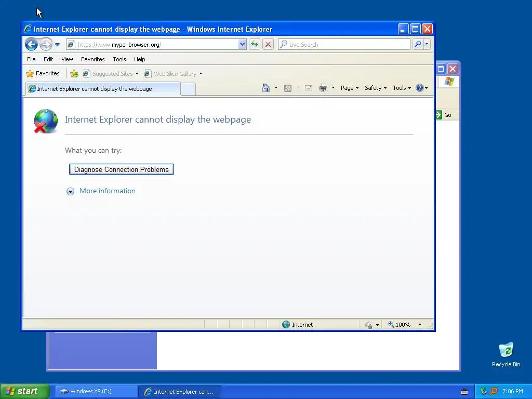Open Suggested Sites link

pyautogui.click(x=111, y=74)
